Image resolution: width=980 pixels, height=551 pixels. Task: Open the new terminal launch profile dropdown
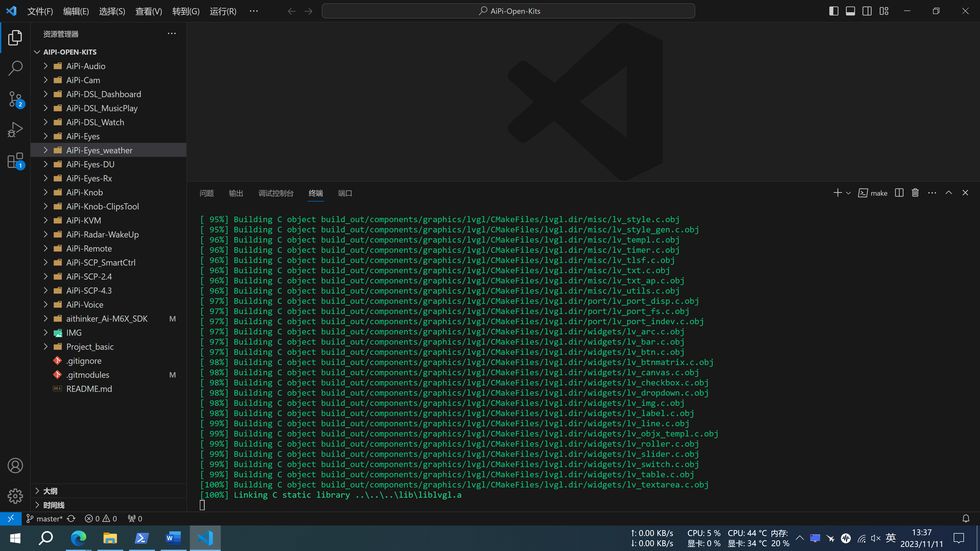[848, 193]
